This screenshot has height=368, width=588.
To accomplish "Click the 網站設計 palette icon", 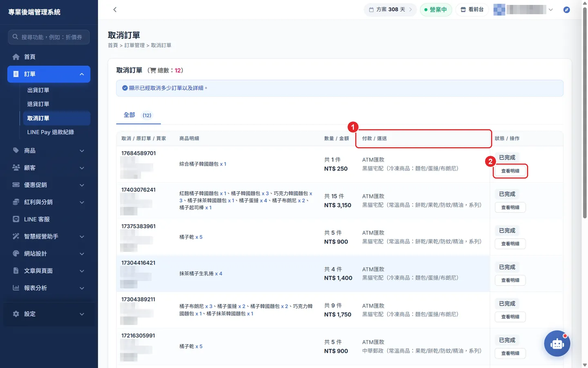I will pos(16,254).
